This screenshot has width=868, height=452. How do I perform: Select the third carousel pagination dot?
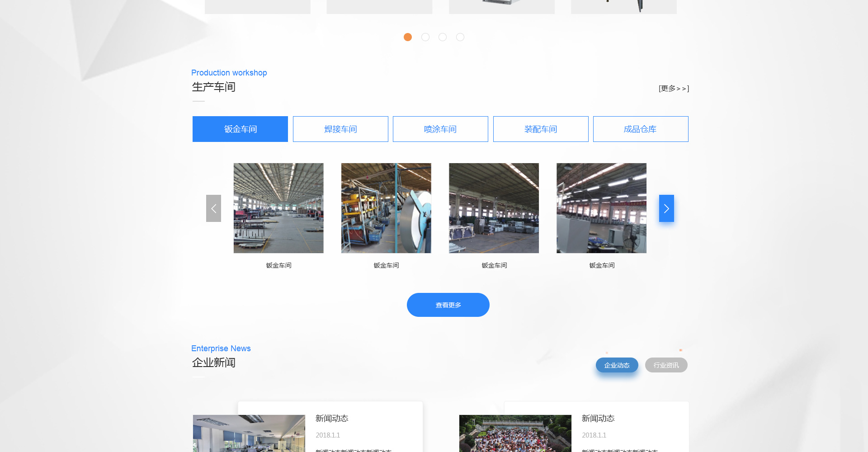(x=443, y=37)
